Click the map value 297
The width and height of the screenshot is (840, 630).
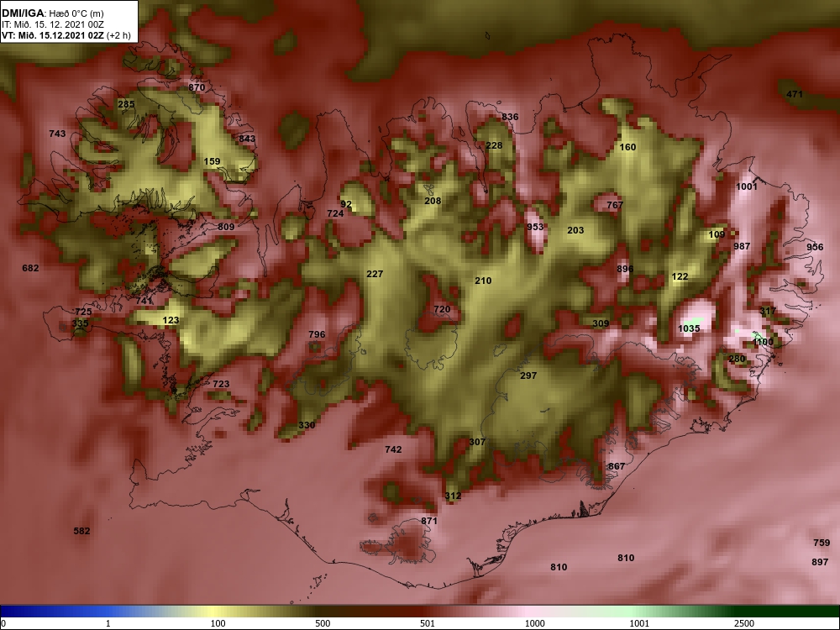(x=528, y=375)
